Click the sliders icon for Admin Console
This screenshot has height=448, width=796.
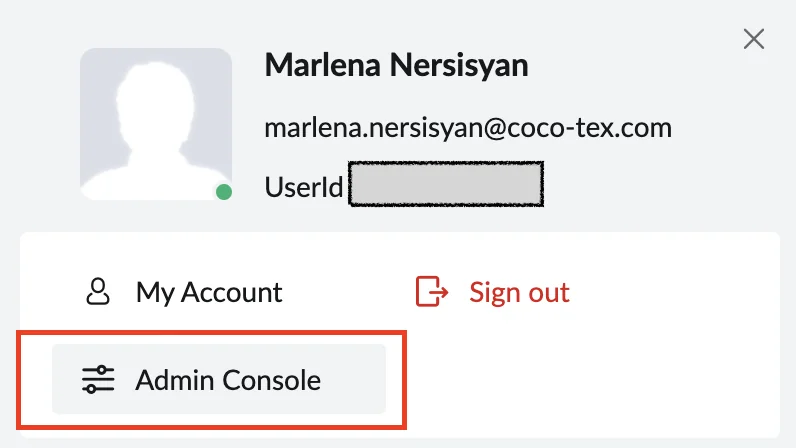point(98,379)
